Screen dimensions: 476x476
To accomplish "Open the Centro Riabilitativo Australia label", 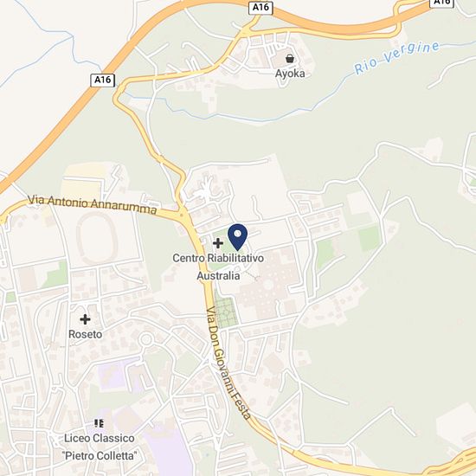I will (x=218, y=267).
